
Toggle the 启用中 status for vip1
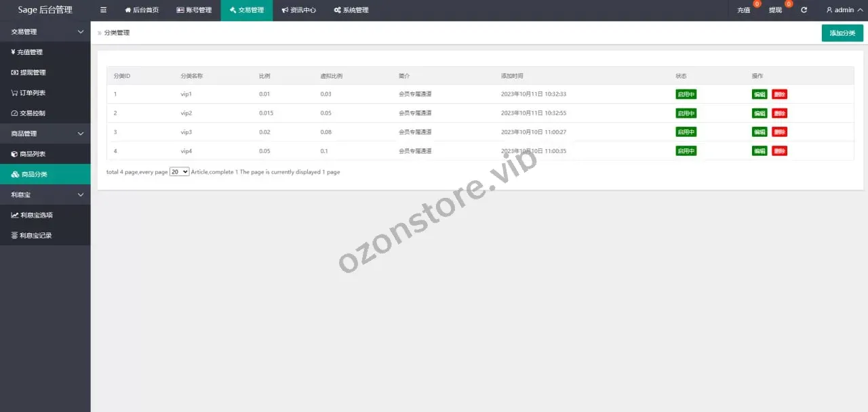tap(686, 94)
